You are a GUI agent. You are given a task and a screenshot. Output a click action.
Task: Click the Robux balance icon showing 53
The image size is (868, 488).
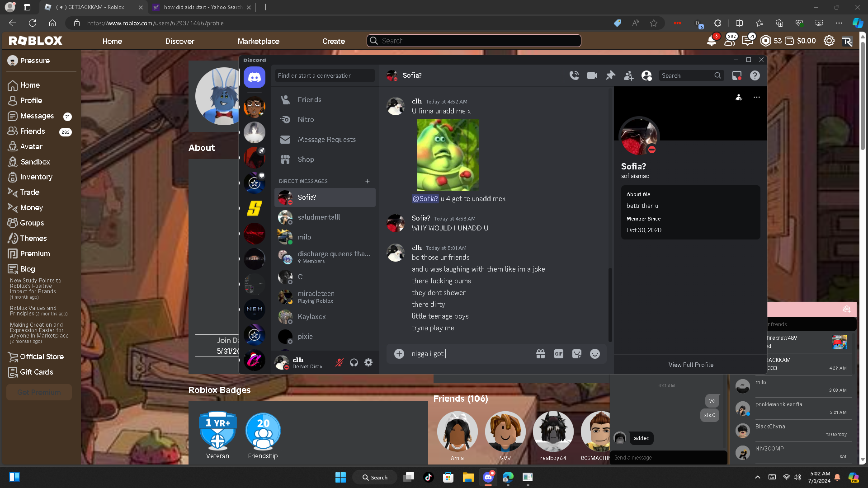pyautogui.click(x=766, y=41)
